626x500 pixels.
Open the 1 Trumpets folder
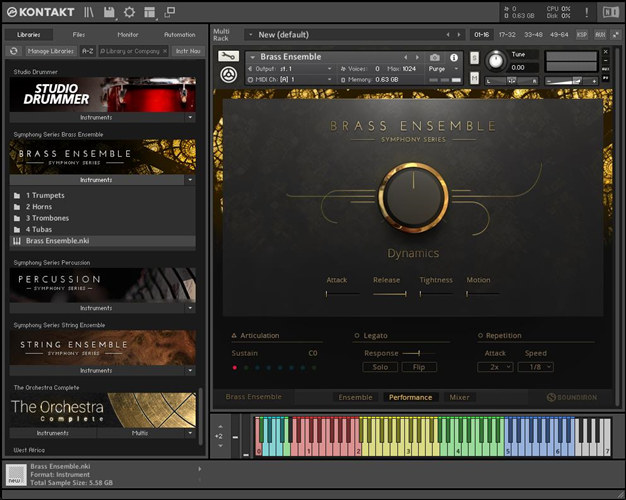[47, 195]
